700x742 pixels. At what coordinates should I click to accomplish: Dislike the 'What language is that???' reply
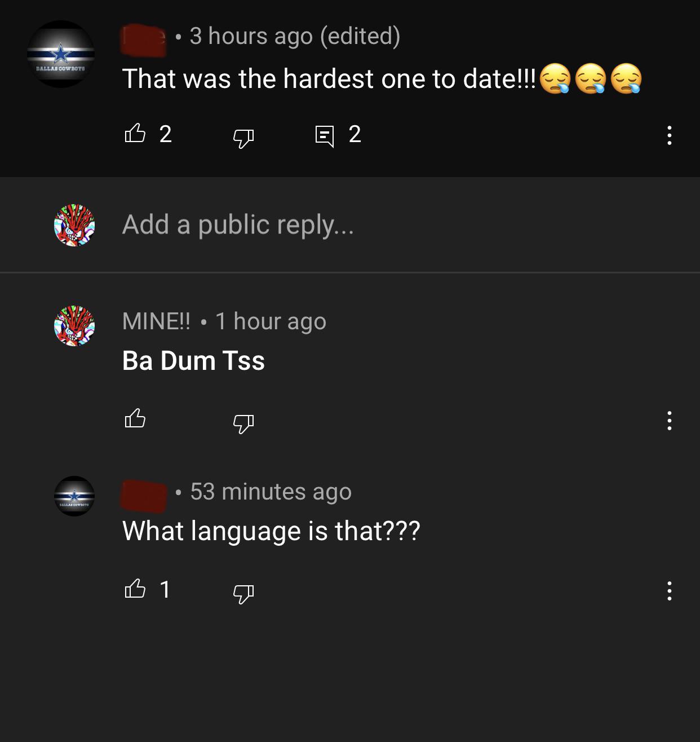(x=243, y=593)
